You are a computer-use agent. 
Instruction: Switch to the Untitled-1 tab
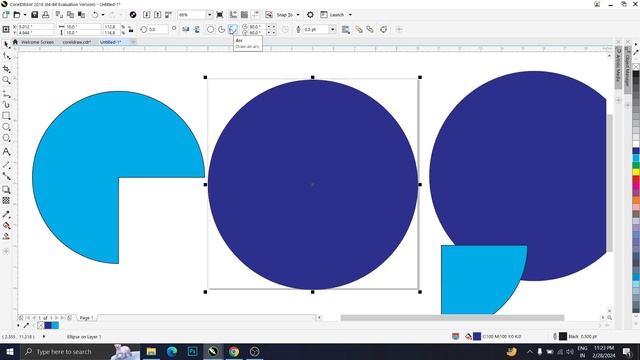[110, 42]
